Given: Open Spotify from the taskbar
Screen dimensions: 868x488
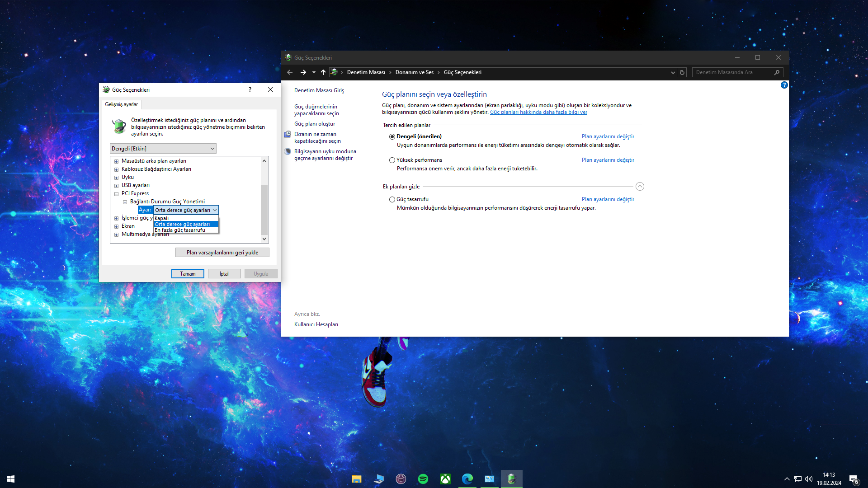Looking at the screenshot, I should tap(423, 479).
